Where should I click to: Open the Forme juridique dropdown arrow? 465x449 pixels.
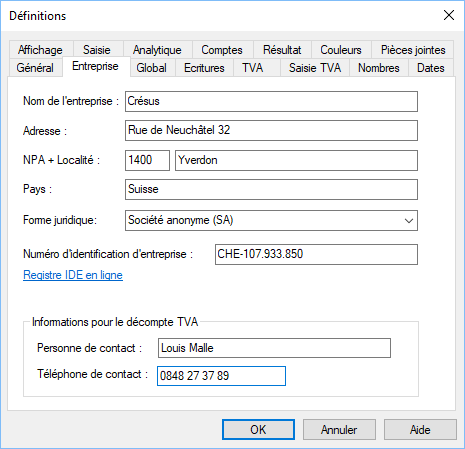(409, 220)
